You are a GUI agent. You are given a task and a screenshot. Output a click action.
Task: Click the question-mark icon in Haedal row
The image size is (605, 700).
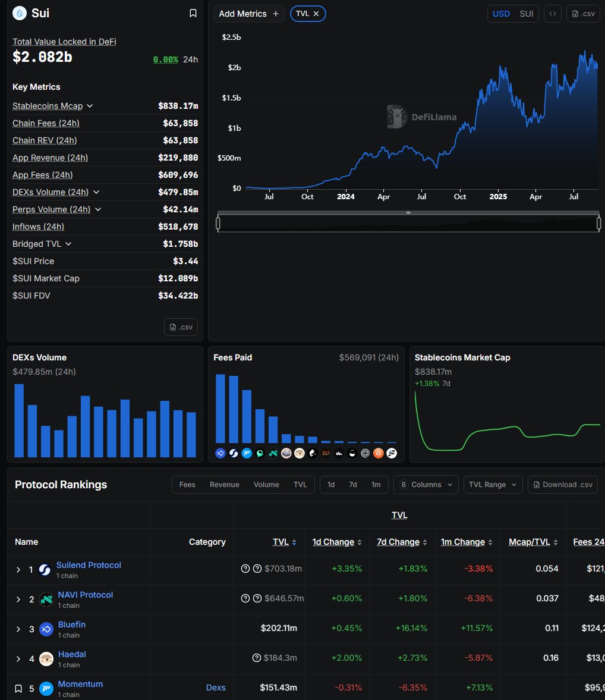[257, 658]
